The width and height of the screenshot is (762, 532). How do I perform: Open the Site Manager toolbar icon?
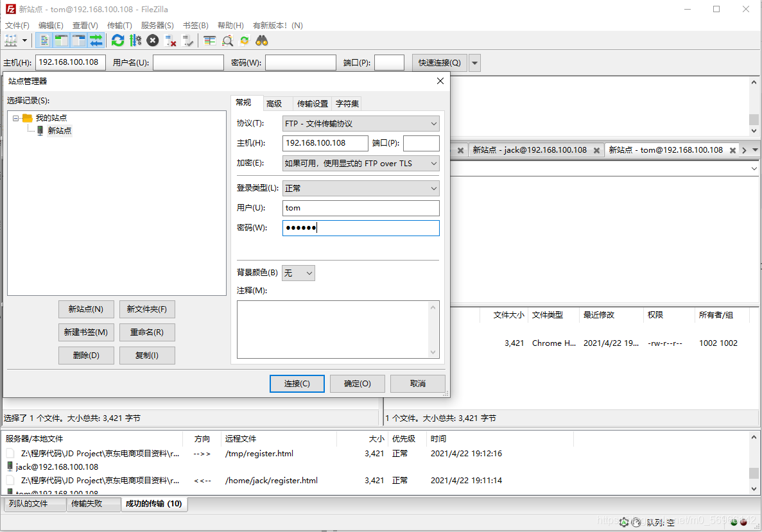(11, 41)
